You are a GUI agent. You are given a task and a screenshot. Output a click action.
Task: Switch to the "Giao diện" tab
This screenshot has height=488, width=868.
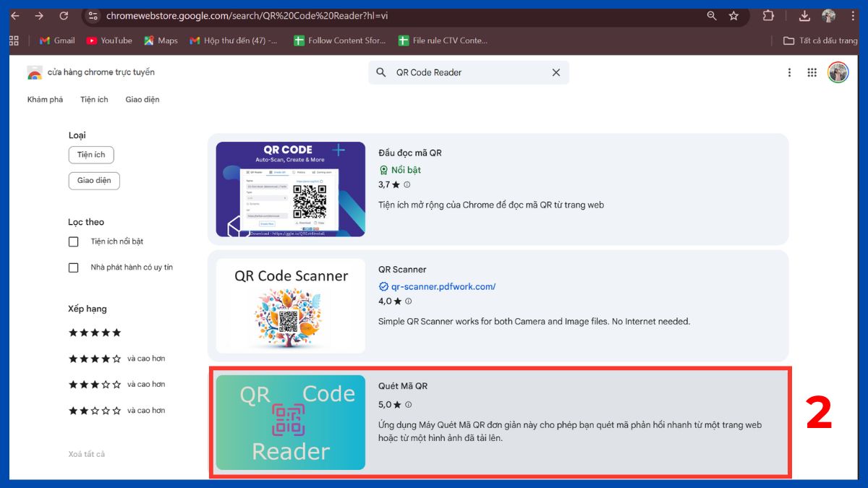[142, 99]
